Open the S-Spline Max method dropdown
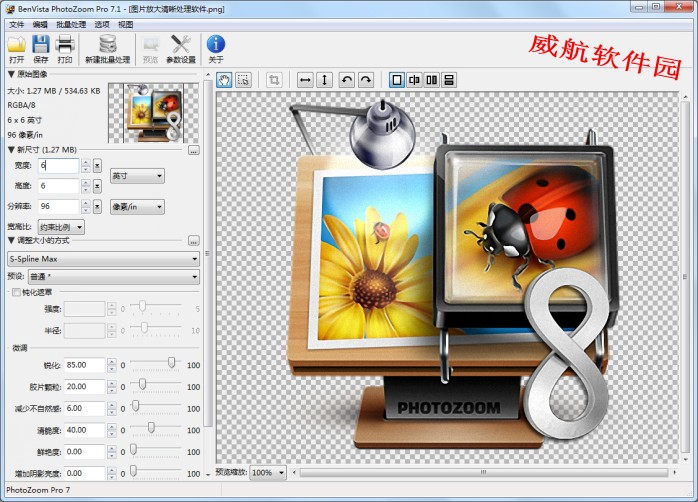698x502 pixels. (x=103, y=259)
